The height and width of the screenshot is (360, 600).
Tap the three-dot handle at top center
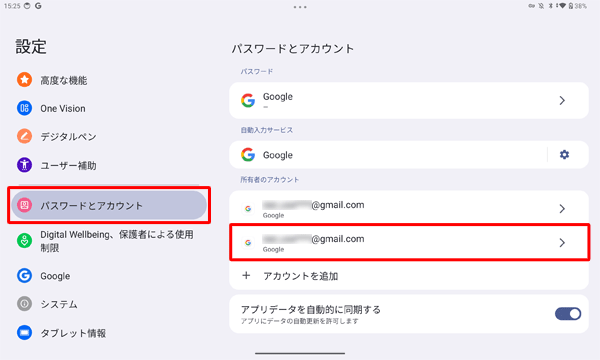pos(300,7)
